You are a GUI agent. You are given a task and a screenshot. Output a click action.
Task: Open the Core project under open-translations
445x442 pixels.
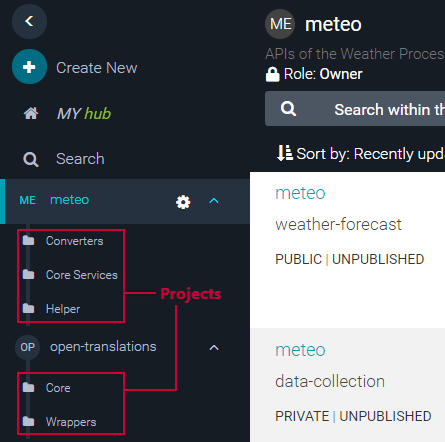point(58,388)
